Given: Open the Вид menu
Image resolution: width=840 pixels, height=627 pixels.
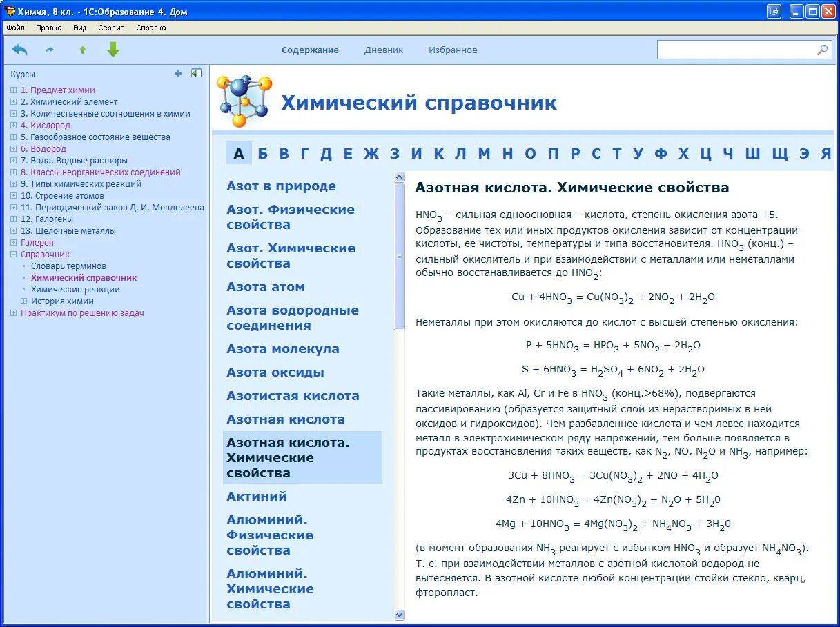Looking at the screenshot, I should tap(79, 28).
